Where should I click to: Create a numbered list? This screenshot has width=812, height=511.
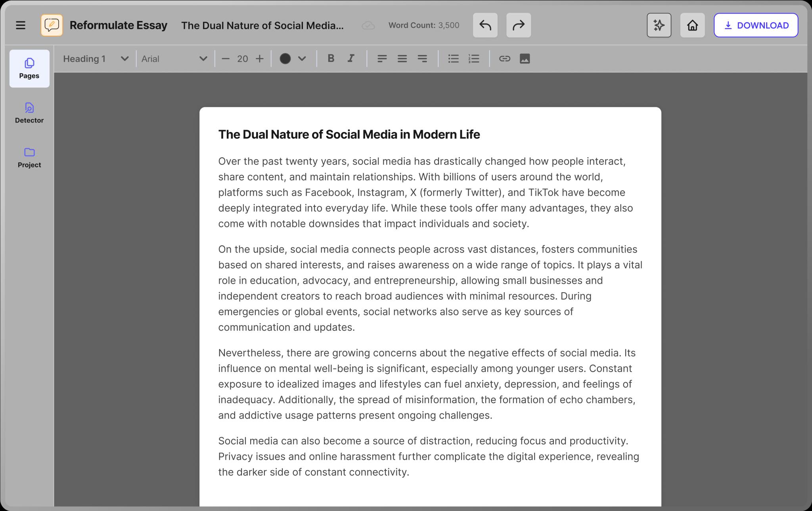474,59
